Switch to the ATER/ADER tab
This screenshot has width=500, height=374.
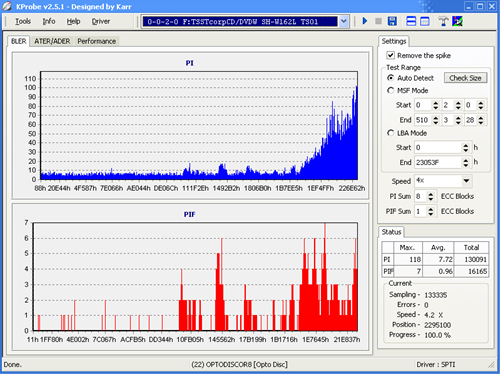52,41
